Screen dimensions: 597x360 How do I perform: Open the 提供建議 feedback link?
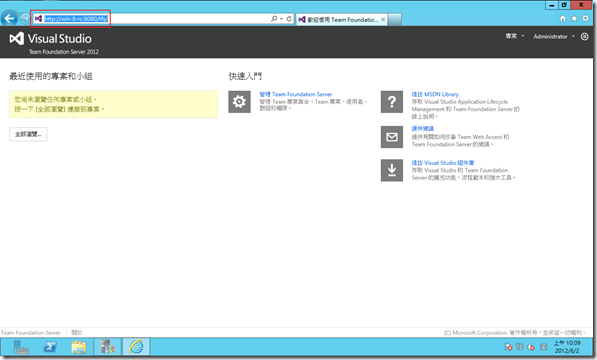click(422, 129)
